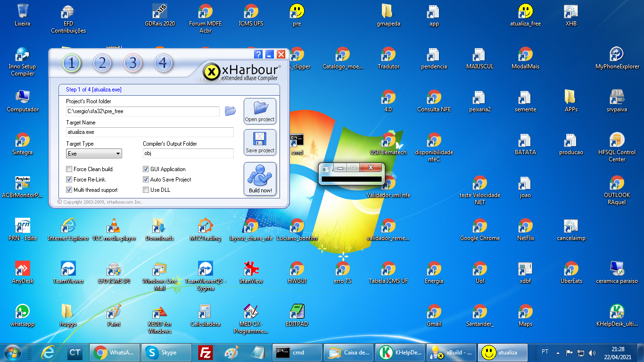Click the Save project button
Screen dimensions: 644x362
[260, 142]
